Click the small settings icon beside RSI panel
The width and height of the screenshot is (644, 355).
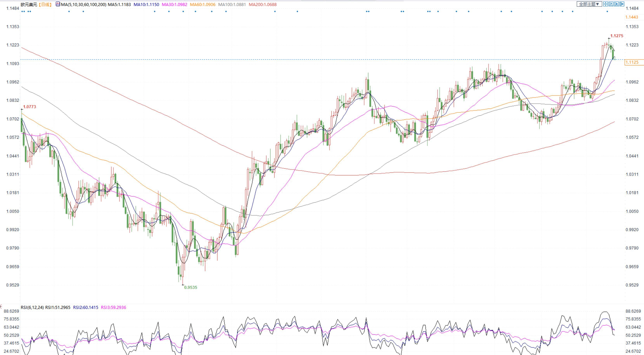pos(1,306)
